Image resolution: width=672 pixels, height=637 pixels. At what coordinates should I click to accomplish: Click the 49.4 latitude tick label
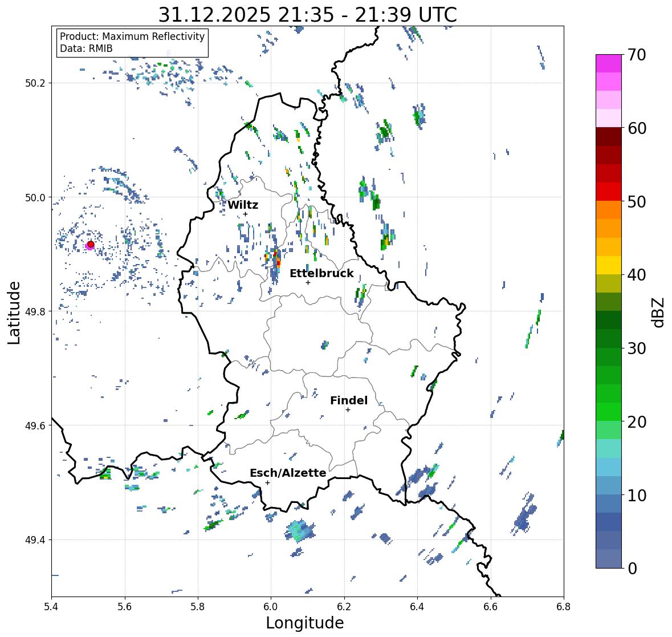(x=35, y=539)
